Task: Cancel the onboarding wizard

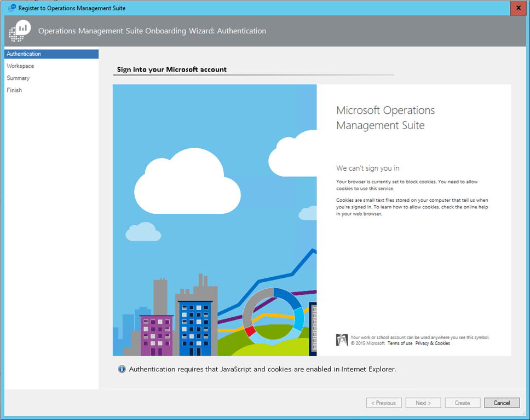Action: tap(502, 403)
